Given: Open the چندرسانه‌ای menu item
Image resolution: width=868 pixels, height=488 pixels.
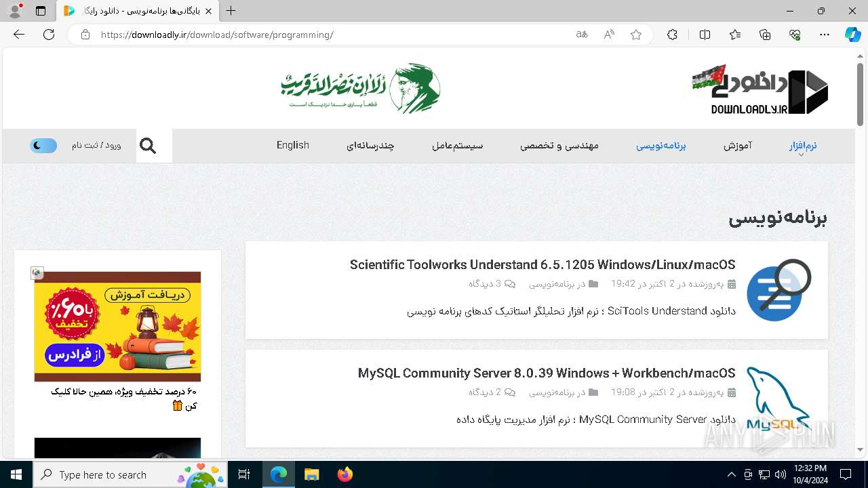Looking at the screenshot, I should pos(370,145).
